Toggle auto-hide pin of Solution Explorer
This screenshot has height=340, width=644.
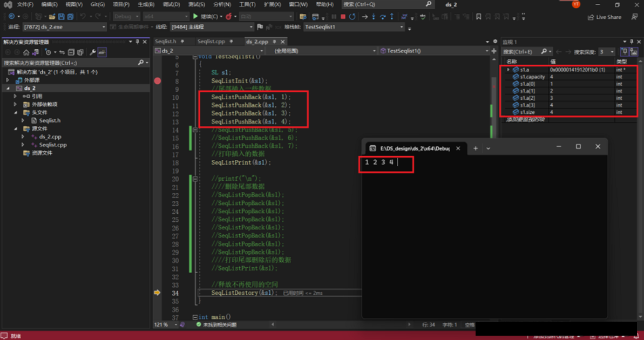[138, 42]
